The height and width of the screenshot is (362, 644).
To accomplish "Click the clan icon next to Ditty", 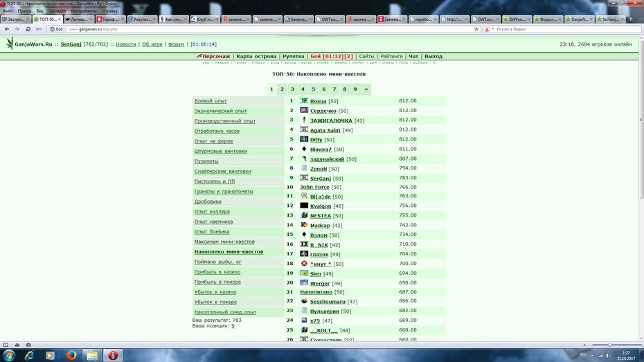I will pyautogui.click(x=304, y=139).
